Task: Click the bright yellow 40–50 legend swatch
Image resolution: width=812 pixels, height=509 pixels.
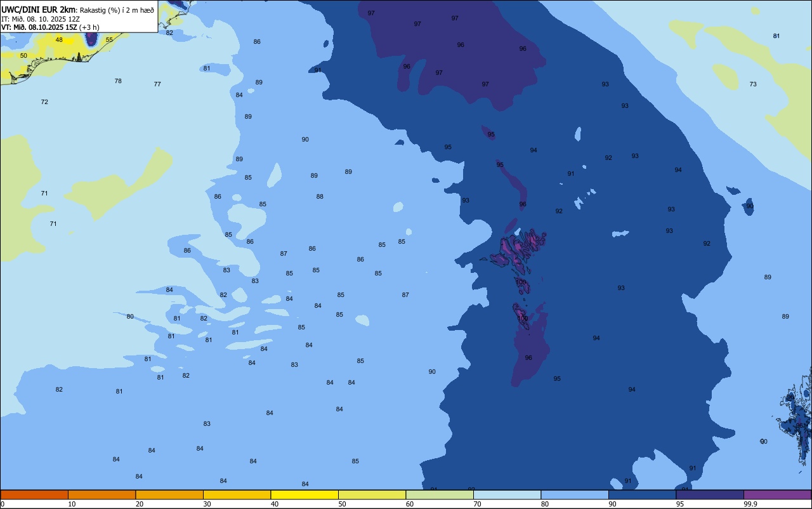Action: tap(304, 494)
